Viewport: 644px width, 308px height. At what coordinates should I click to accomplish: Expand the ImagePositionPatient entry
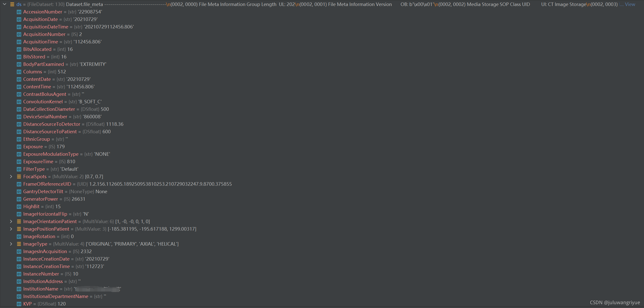(x=11, y=229)
